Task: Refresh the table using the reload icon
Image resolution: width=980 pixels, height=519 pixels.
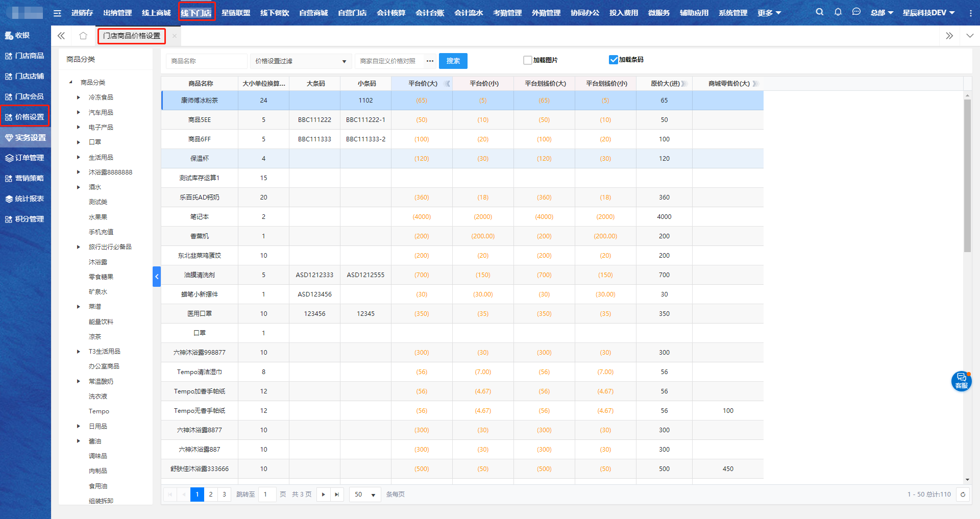Action: [x=963, y=495]
